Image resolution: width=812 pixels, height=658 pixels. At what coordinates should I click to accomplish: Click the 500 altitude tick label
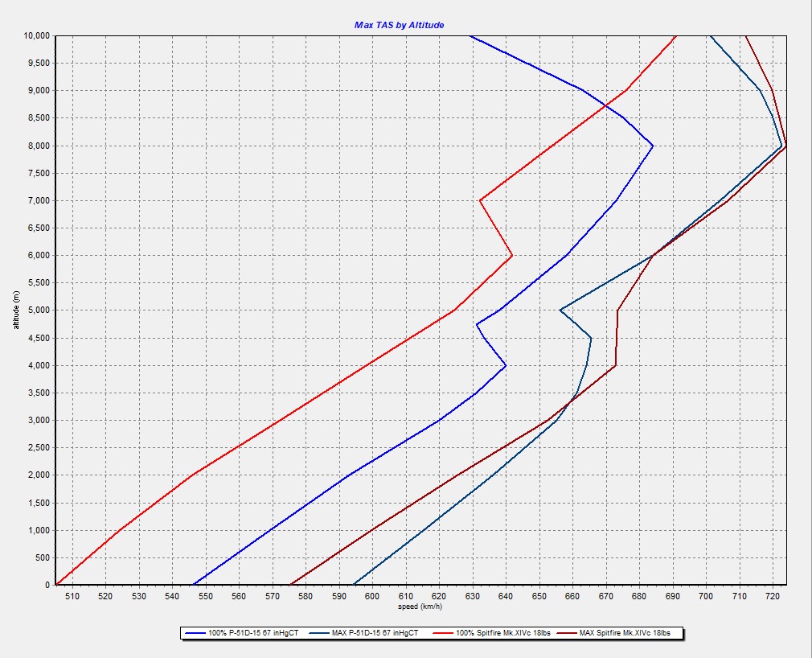pyautogui.click(x=43, y=557)
